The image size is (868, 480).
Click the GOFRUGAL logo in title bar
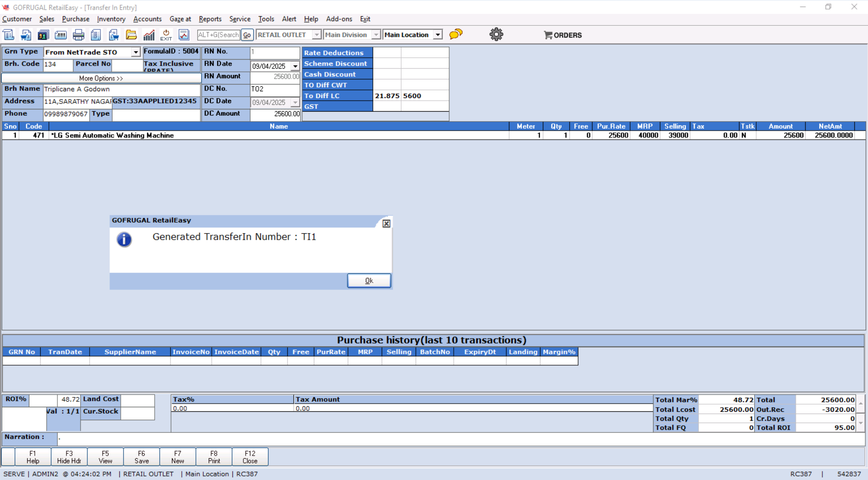[x=6, y=7]
